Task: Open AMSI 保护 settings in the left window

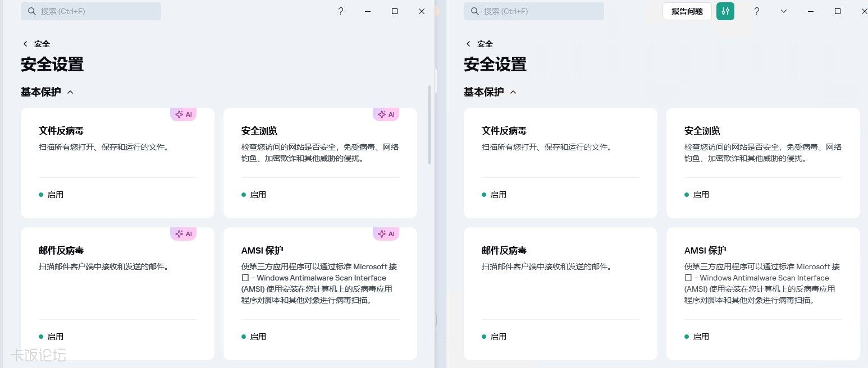Action: coord(320,293)
